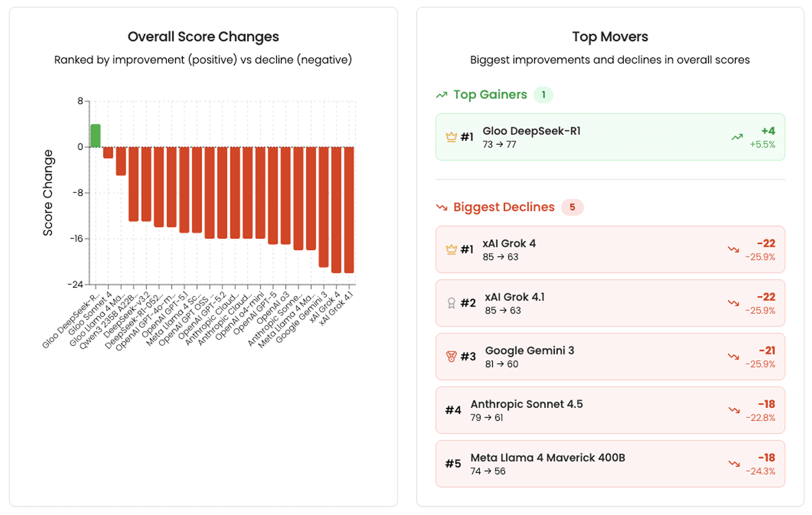Click the green Gloo DeepSeek-R1 bar in chart
This screenshot has height=515, width=812.
pyautogui.click(x=96, y=136)
